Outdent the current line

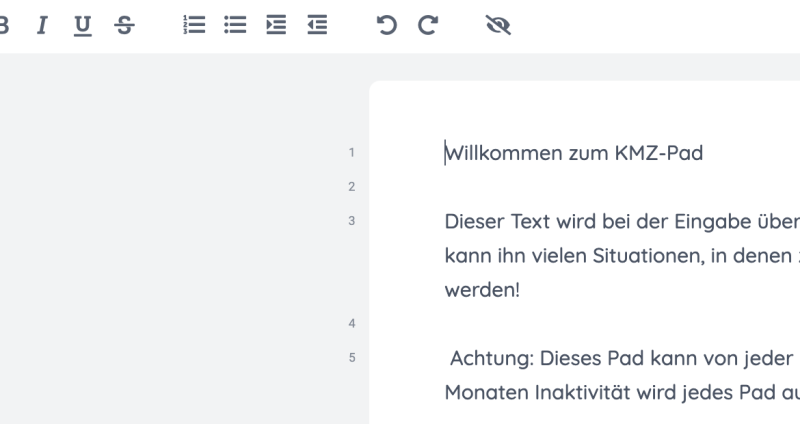pyautogui.click(x=317, y=24)
